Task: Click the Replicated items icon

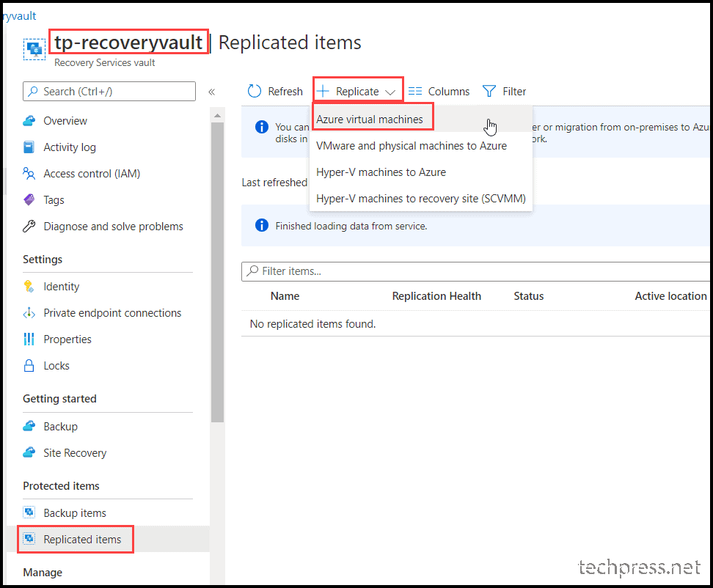Action: [x=29, y=539]
